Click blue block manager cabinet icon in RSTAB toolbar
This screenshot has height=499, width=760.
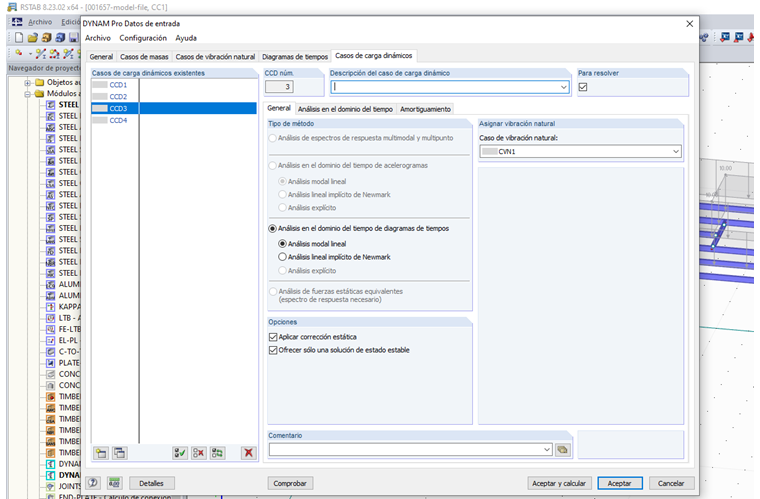coord(60,38)
